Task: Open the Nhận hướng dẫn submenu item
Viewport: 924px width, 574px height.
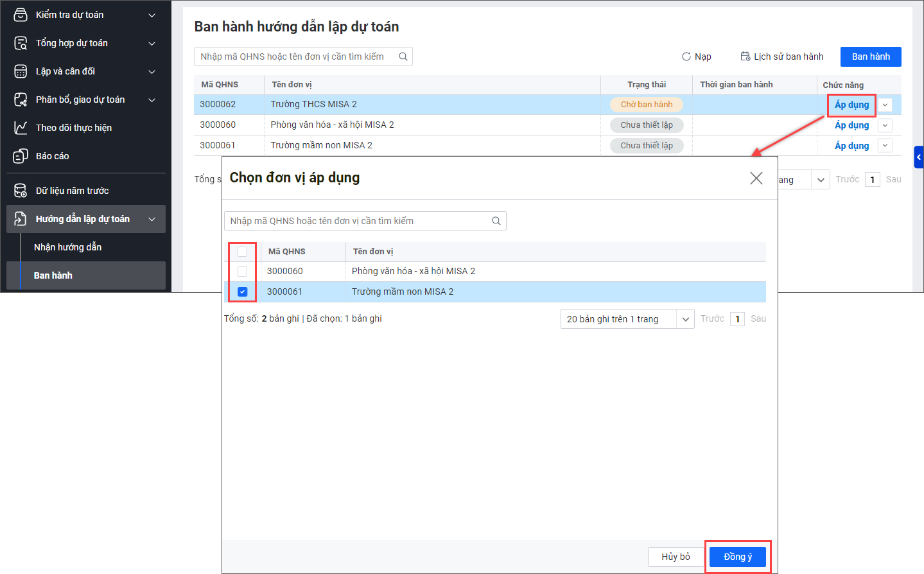Action: coord(67,247)
